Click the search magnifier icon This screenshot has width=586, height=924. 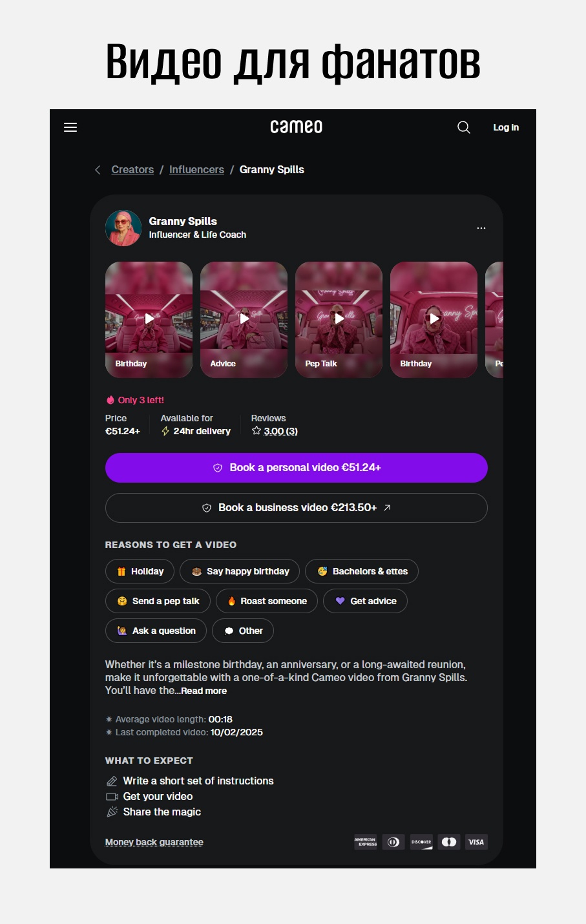click(464, 127)
